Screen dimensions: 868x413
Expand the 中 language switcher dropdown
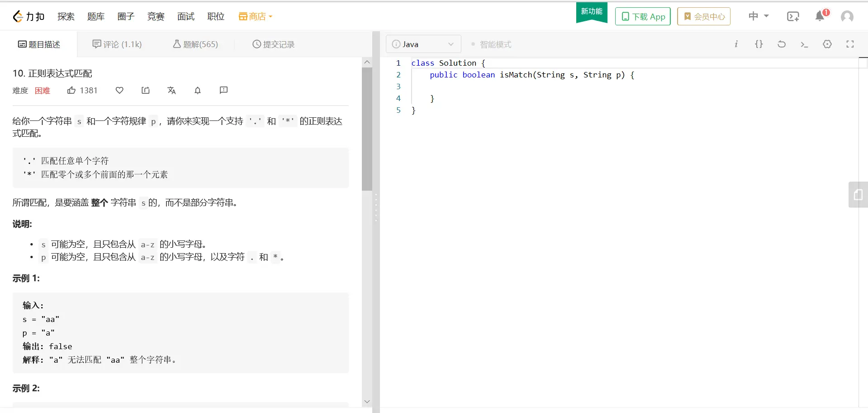759,16
